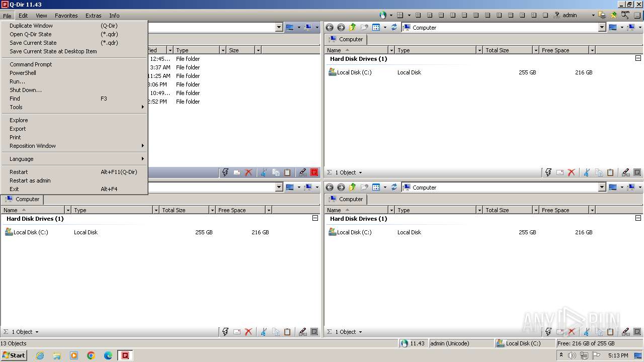Click copy icon in top-right pane toolbar
The height and width of the screenshot is (362, 644).
click(x=599, y=172)
